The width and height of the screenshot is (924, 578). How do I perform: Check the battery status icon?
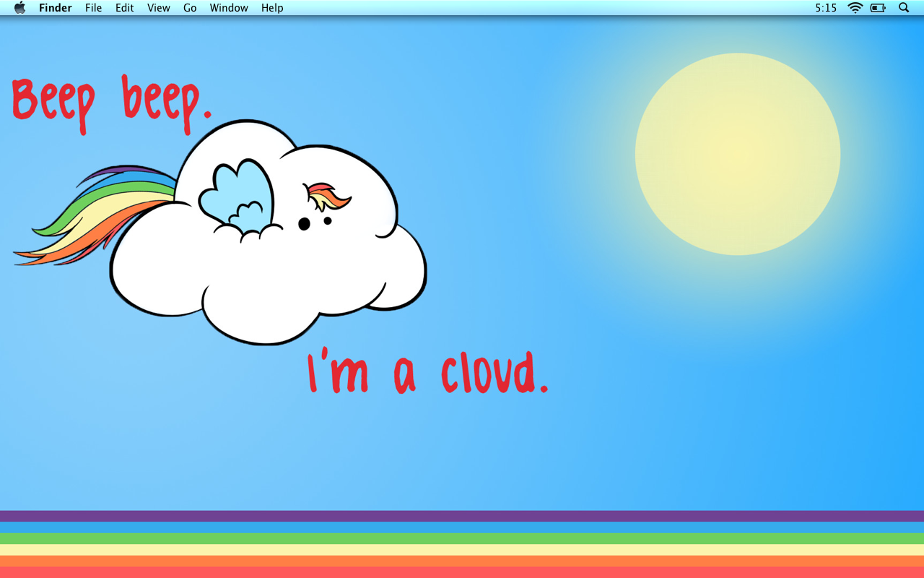(878, 8)
